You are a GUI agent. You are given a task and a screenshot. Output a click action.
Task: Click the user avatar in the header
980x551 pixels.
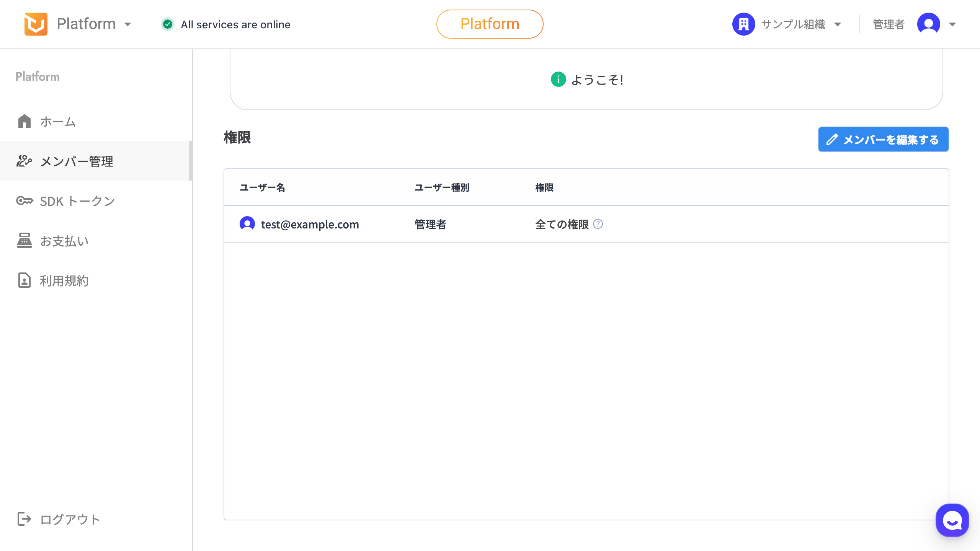tap(928, 24)
